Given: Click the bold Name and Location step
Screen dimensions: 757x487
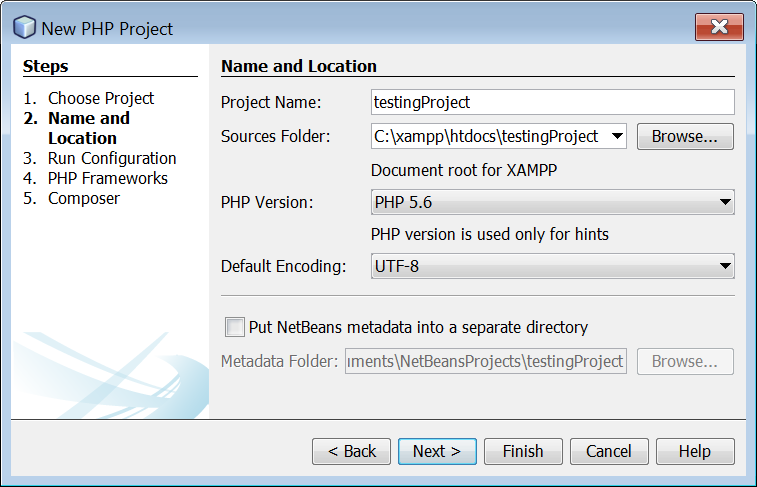Looking at the screenshot, I should point(89,128).
